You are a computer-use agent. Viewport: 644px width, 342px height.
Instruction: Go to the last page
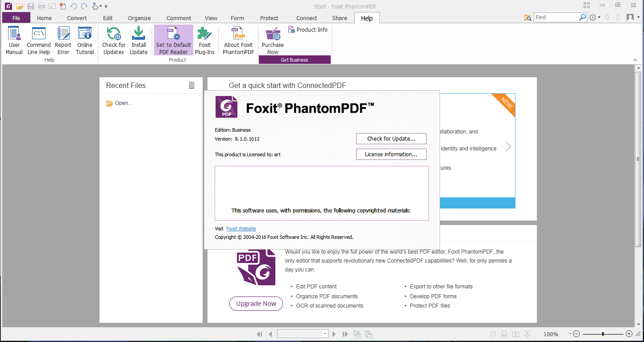[x=345, y=334]
